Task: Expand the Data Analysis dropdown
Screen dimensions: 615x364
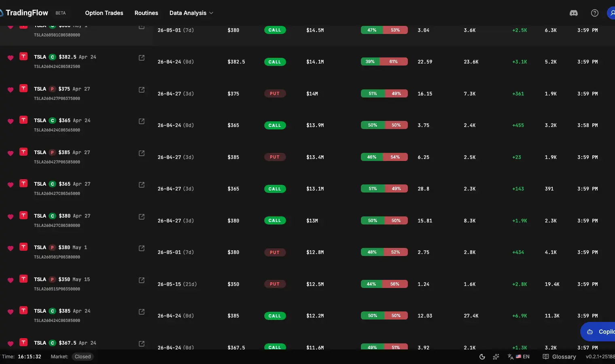Action: tap(191, 13)
